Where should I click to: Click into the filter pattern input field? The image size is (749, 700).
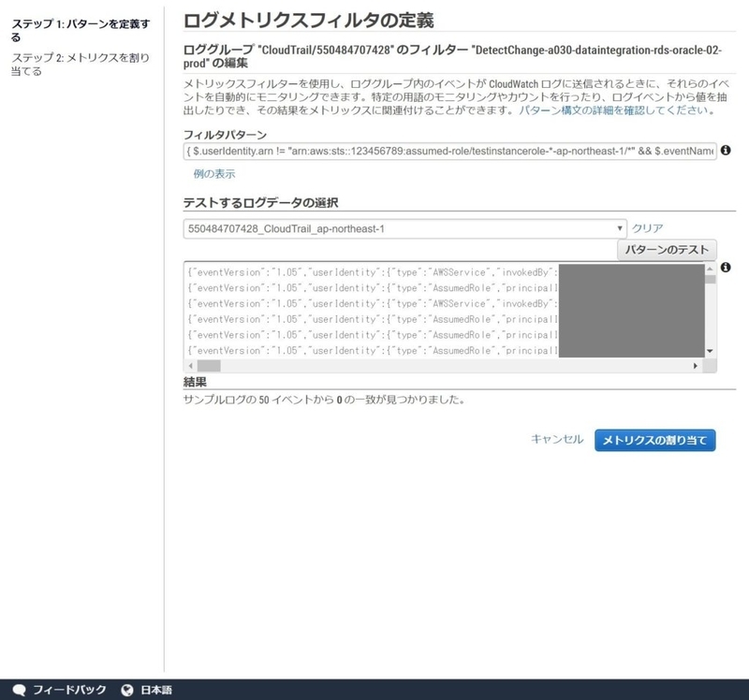click(x=449, y=151)
